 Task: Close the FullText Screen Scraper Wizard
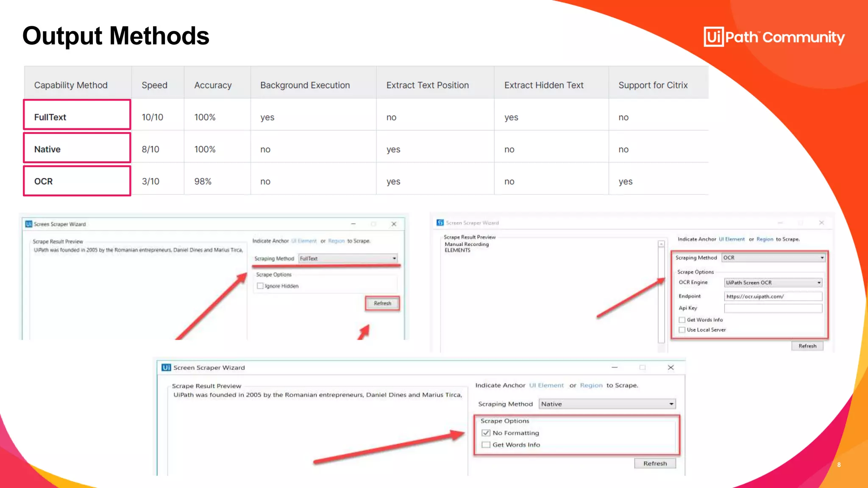pos(394,224)
